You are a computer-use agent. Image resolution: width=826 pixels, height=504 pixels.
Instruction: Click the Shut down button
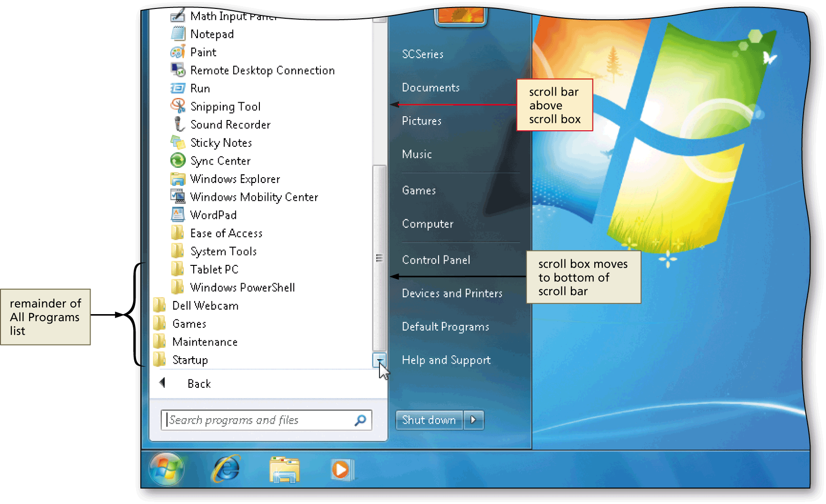(429, 420)
